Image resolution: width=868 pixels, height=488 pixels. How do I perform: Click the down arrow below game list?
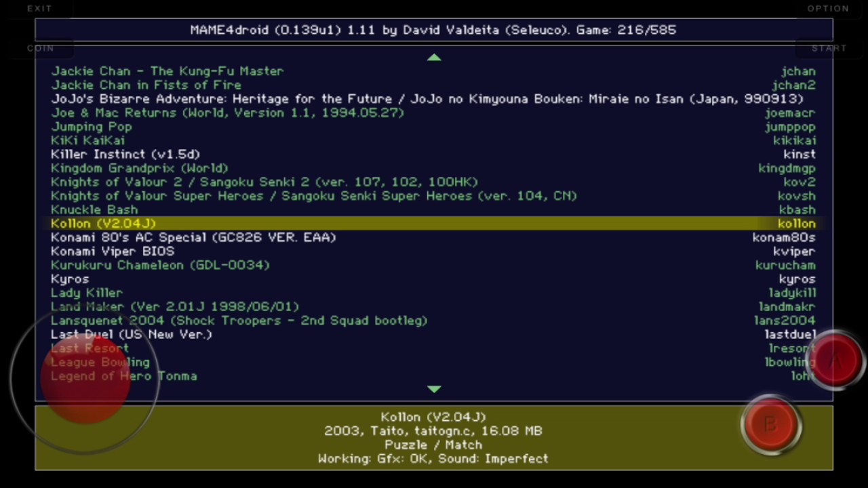pos(434,389)
